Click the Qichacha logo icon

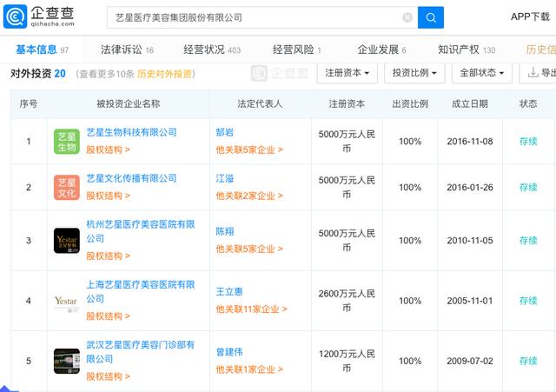point(15,17)
